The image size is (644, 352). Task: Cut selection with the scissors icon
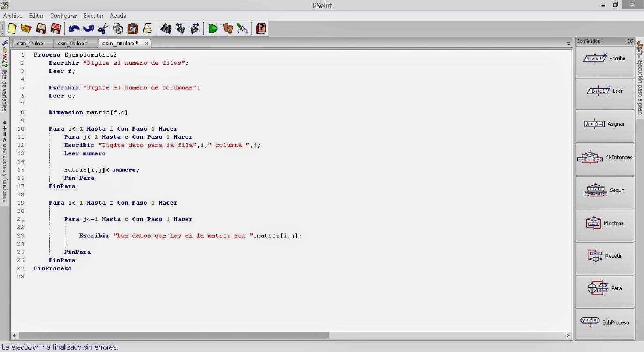click(103, 29)
